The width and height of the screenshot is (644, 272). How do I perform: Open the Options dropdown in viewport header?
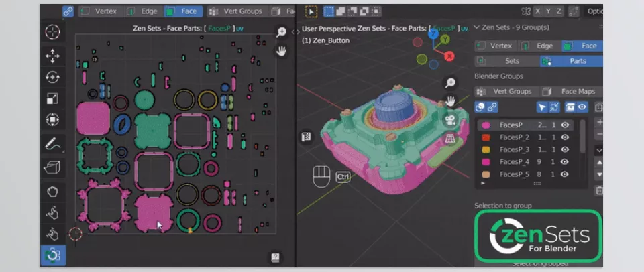point(595,11)
